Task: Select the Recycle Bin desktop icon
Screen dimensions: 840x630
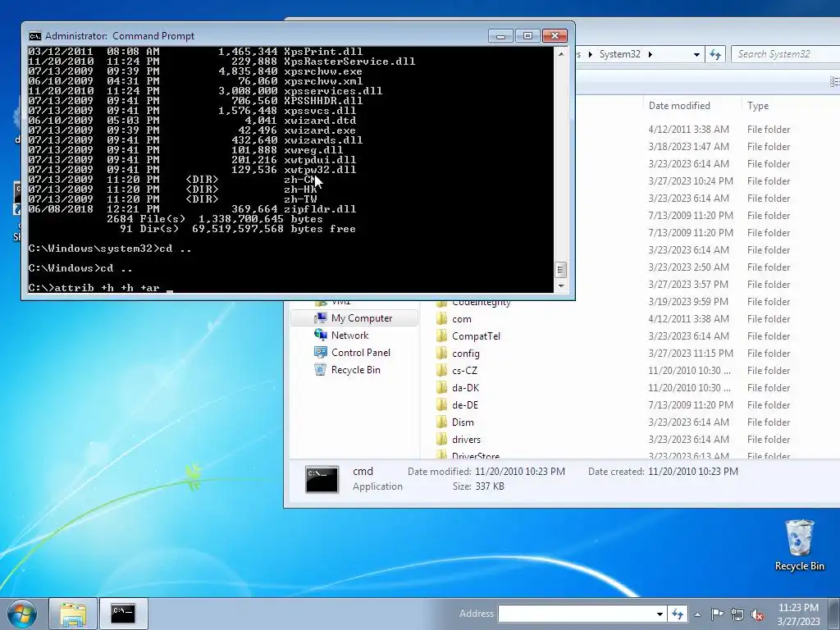Action: [x=799, y=546]
